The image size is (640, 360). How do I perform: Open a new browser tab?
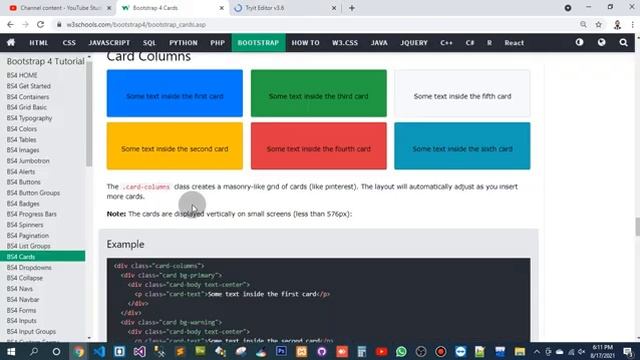pos(352,8)
